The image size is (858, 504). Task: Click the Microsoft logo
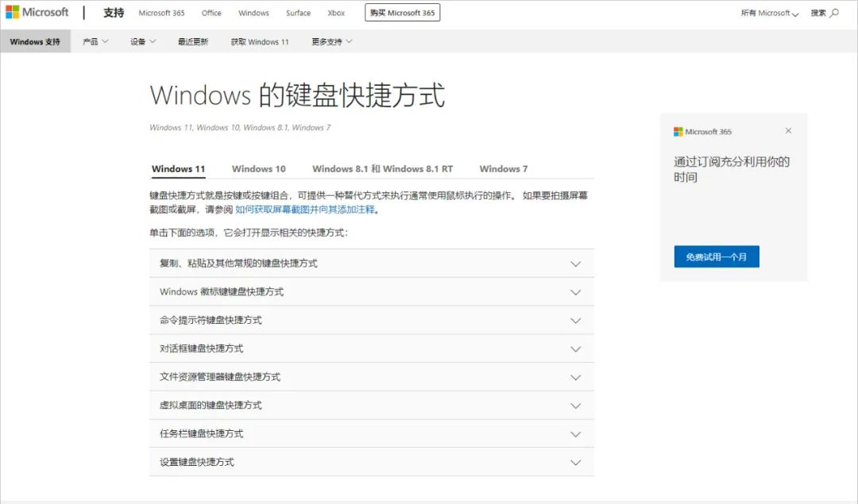(37, 12)
